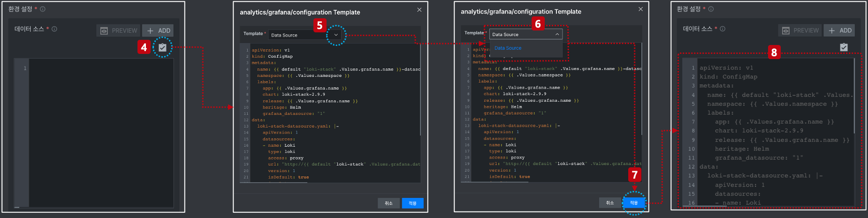This screenshot has height=218, width=868.
Task: Click 취소 in the dialog with the open dropdown
Action: tap(609, 203)
